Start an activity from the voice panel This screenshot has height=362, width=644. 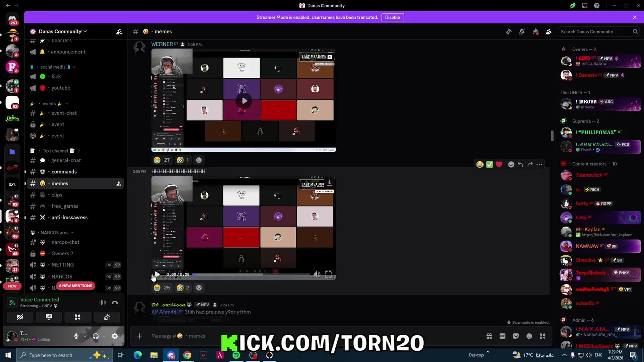coord(78,317)
